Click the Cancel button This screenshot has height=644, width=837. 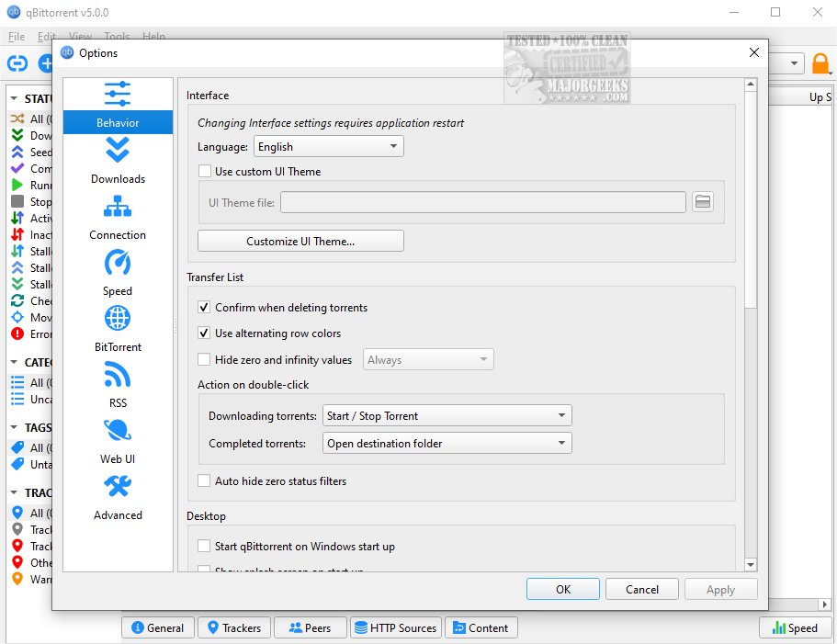[642, 589]
